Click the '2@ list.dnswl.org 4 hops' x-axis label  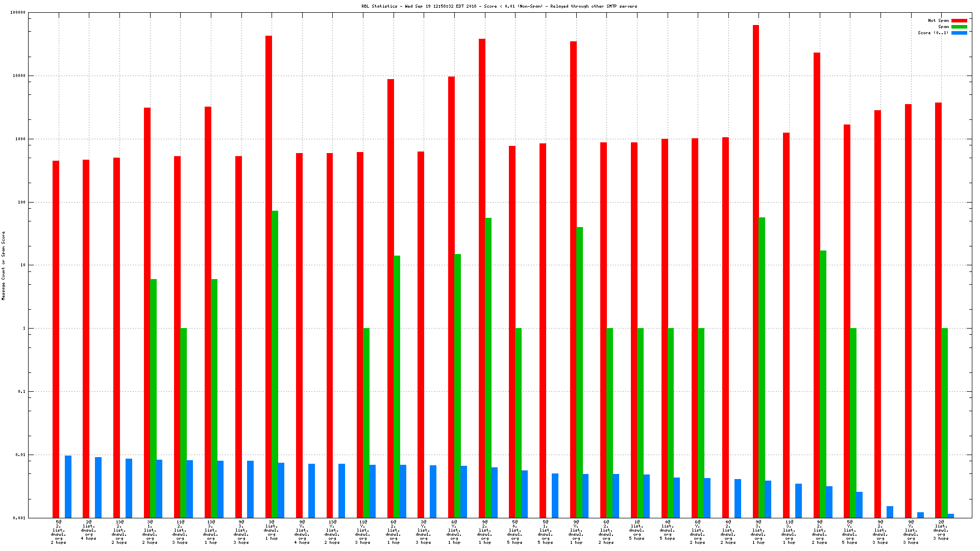pyautogui.click(x=89, y=530)
